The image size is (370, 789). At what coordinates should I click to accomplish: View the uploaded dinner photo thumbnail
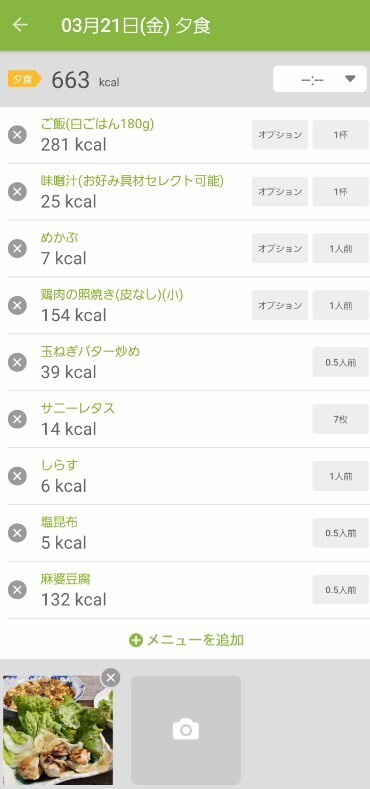point(57,730)
